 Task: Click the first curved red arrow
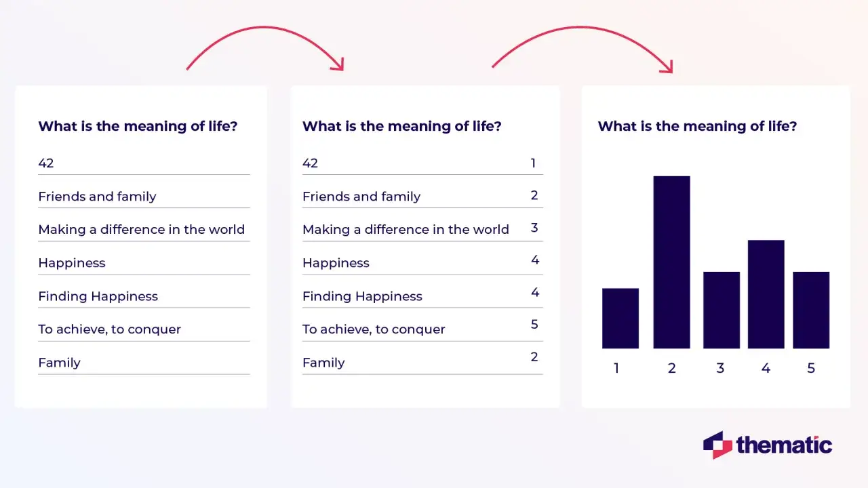coord(265,49)
